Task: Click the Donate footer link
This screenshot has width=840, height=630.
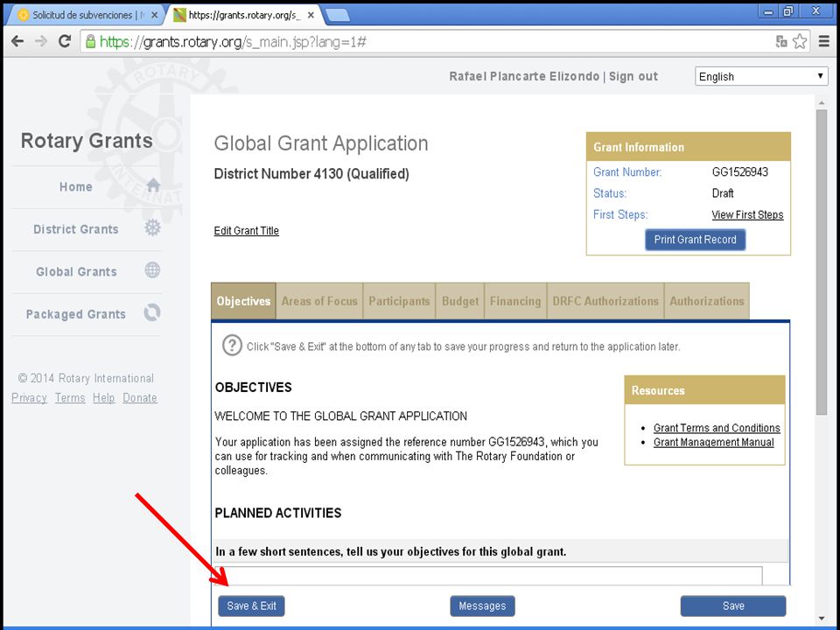Action: pos(140,398)
